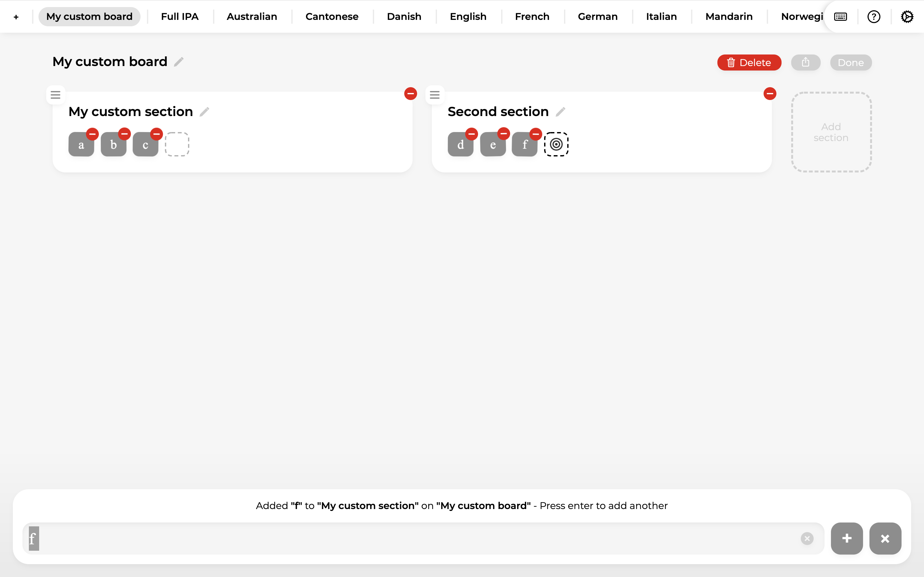Click the red Delete button
The width and height of the screenshot is (924, 577).
coord(749,62)
